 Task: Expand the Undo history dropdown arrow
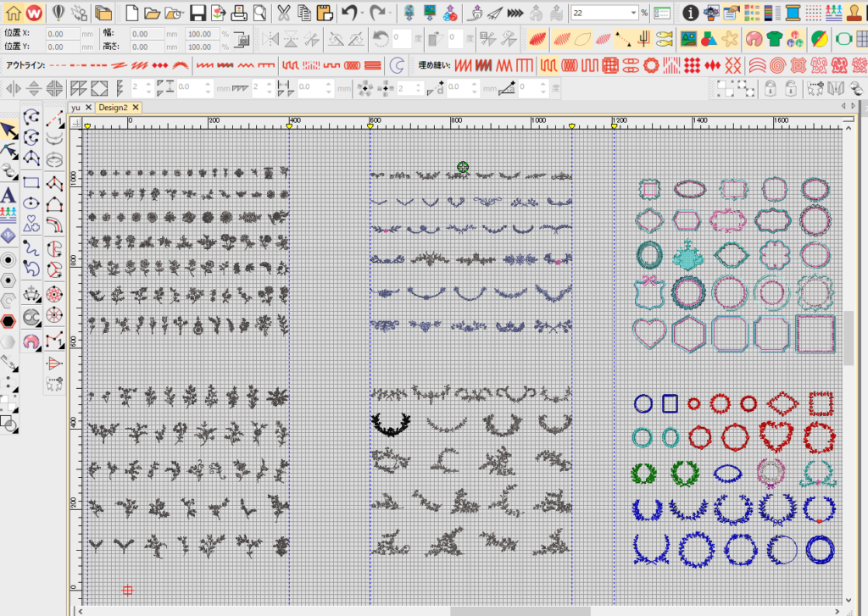point(362,13)
